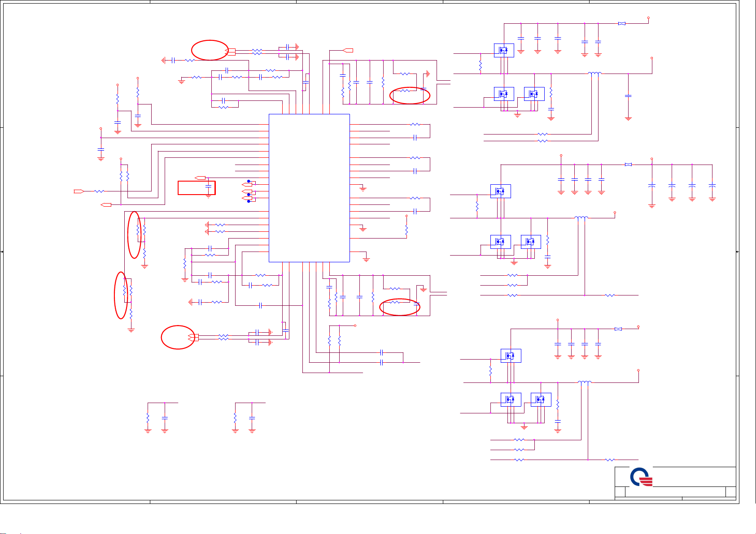The image size is (756, 534).
Task: Click the red ellipse beside the top connector
Action: tap(210, 50)
